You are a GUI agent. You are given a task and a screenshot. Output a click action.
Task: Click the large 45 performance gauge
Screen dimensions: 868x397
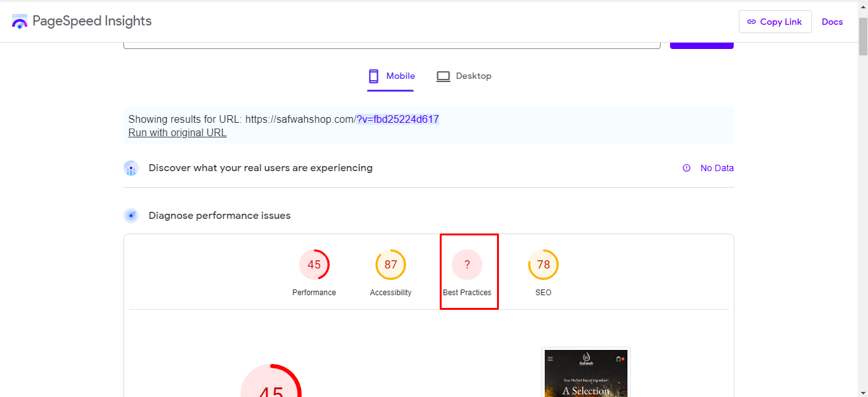pyautogui.click(x=271, y=380)
